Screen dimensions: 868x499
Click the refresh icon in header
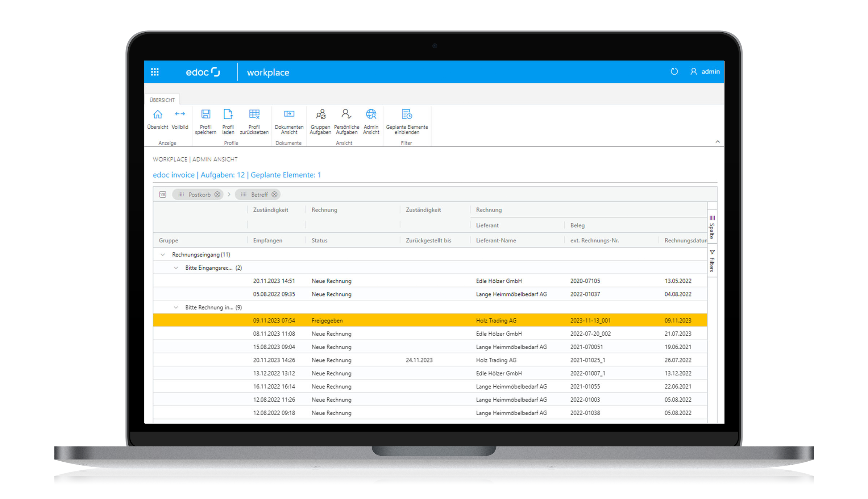coord(674,71)
